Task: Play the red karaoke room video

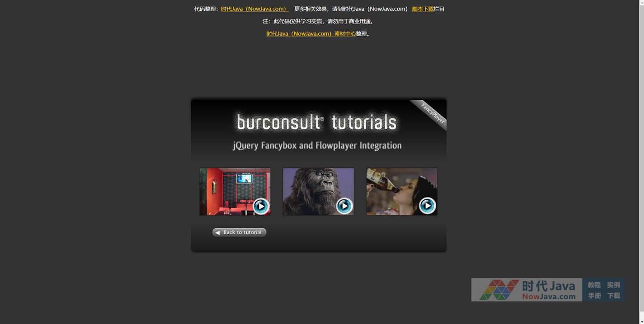Action: [261, 206]
